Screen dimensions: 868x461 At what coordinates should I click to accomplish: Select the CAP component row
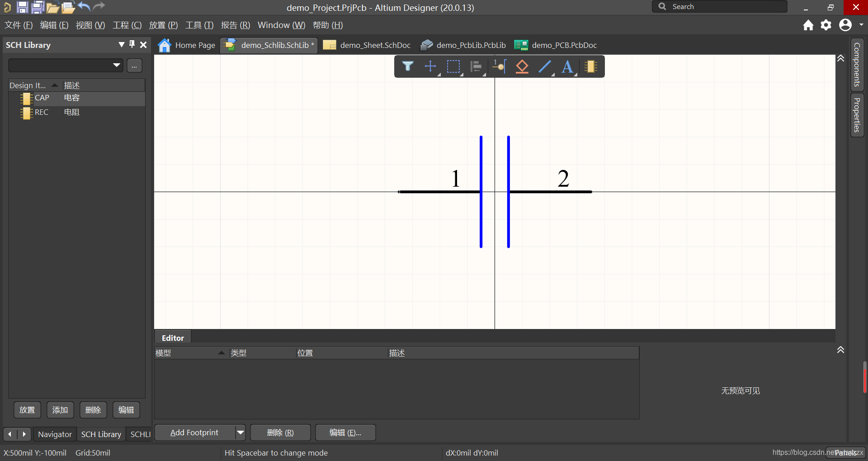[77, 98]
